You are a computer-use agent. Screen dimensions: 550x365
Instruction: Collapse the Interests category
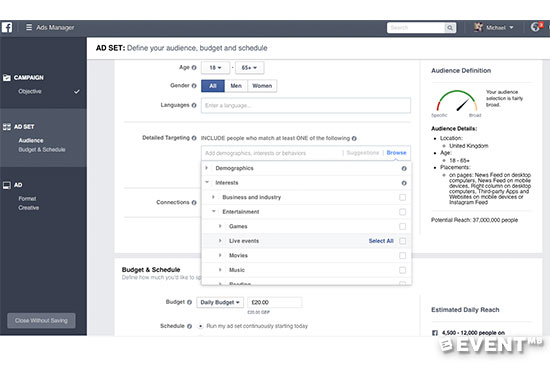click(207, 182)
